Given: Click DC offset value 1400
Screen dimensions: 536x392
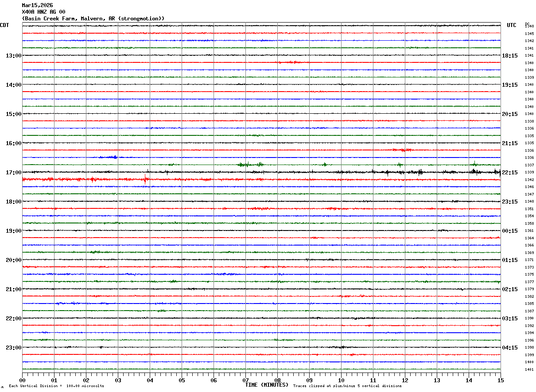Looking at the screenshot, I should tap(529, 362).
